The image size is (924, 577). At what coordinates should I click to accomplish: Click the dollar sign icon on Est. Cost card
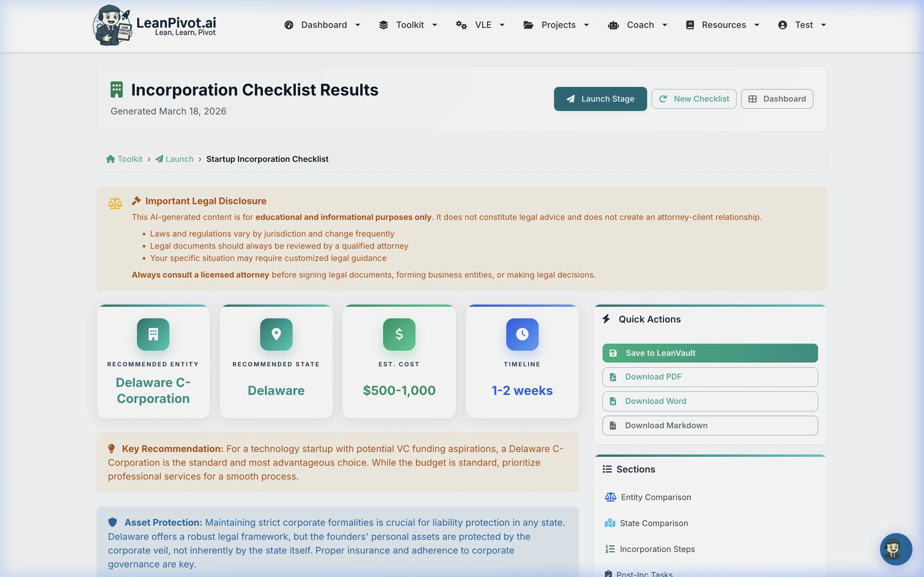399,334
